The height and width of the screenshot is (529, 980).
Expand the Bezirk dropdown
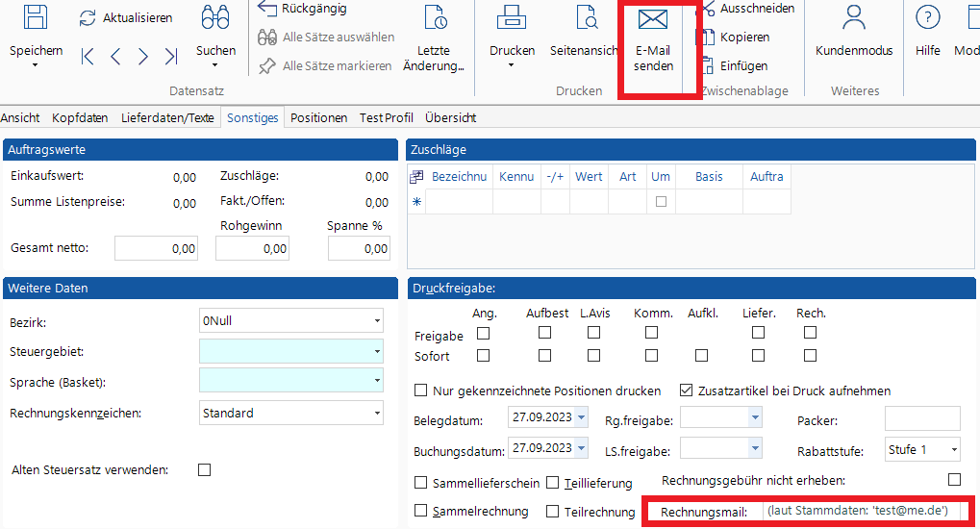point(377,321)
